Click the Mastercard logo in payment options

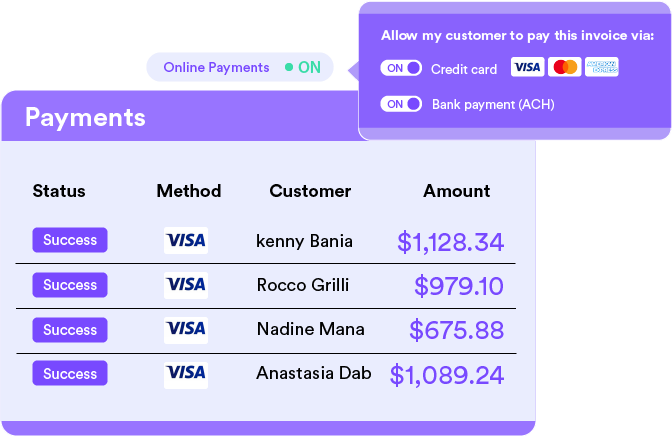pyautogui.click(x=564, y=67)
